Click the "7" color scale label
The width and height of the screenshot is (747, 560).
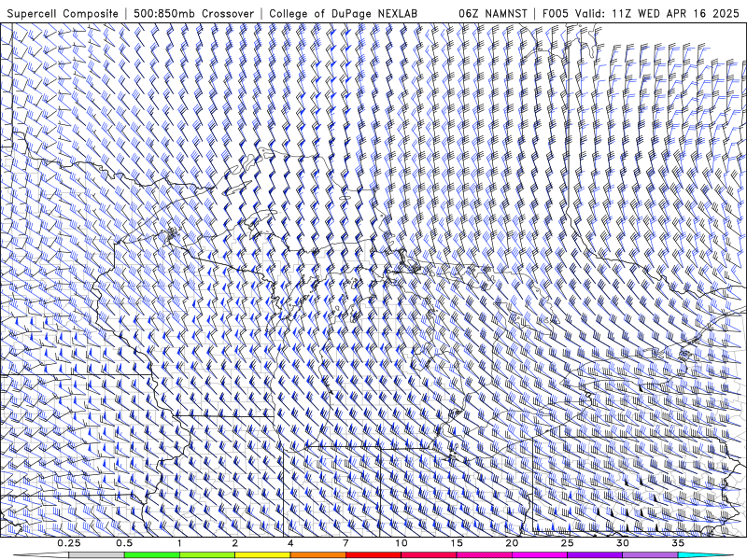point(345,543)
